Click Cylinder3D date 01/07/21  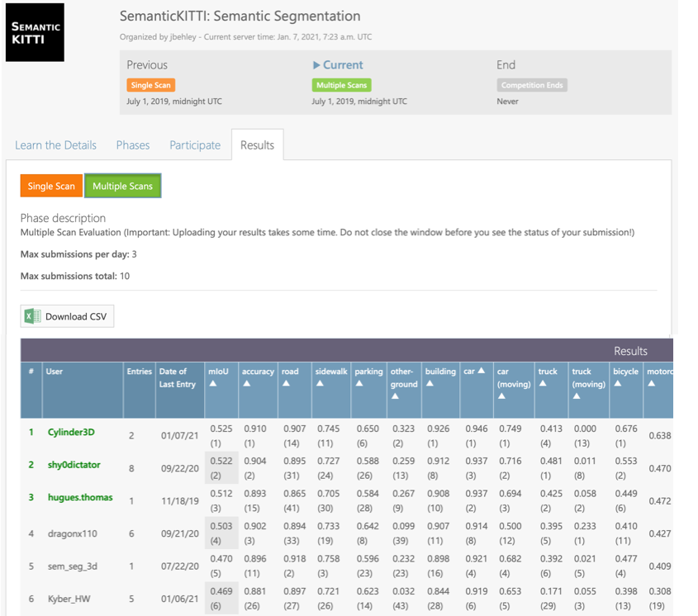(180, 436)
